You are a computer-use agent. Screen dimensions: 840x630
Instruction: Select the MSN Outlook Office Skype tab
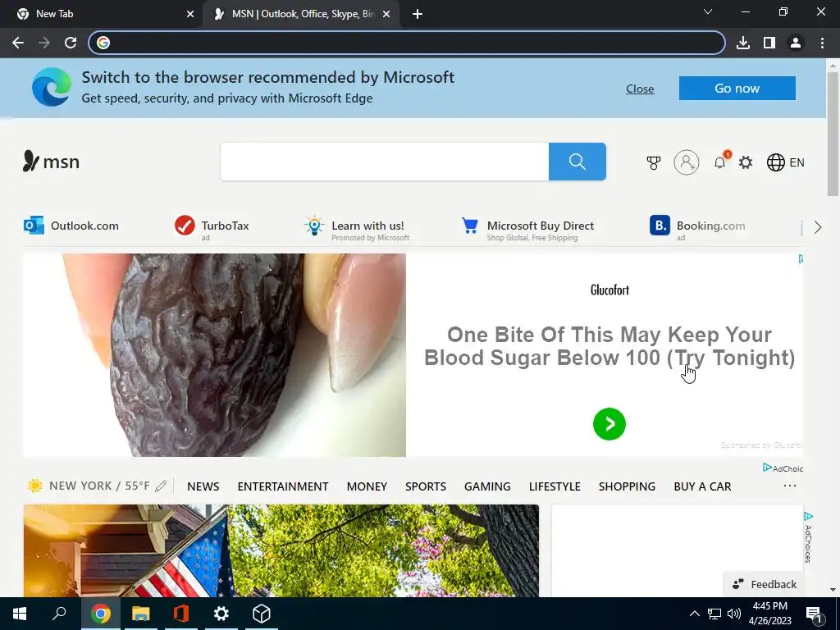[303, 15]
